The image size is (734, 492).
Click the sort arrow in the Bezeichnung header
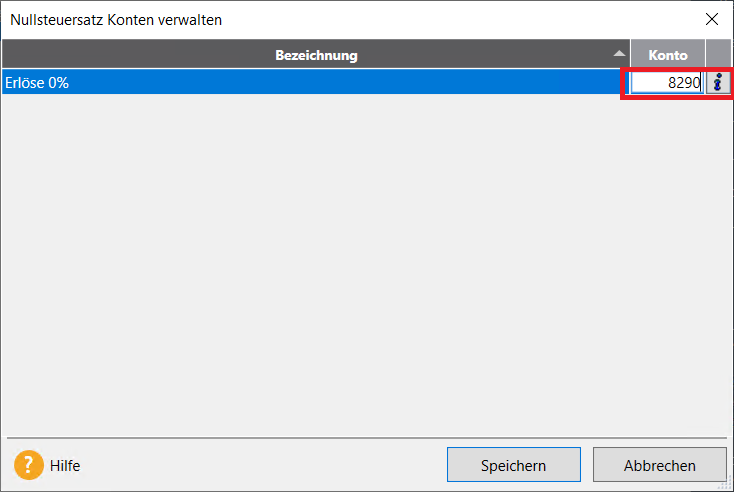[x=619, y=53]
